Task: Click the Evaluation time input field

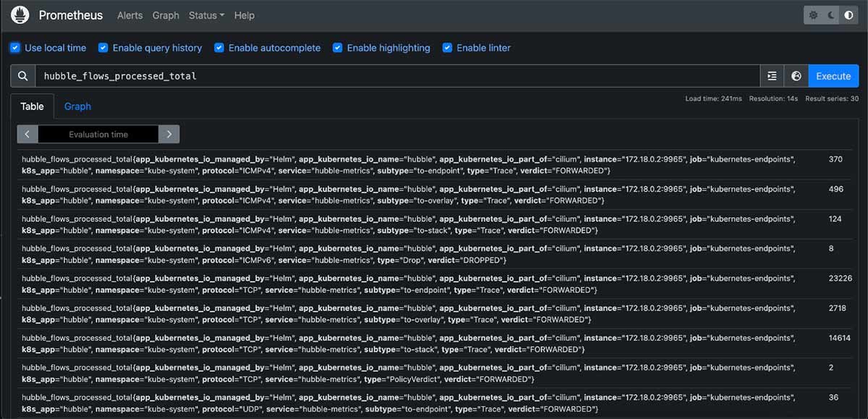Action: click(98, 134)
